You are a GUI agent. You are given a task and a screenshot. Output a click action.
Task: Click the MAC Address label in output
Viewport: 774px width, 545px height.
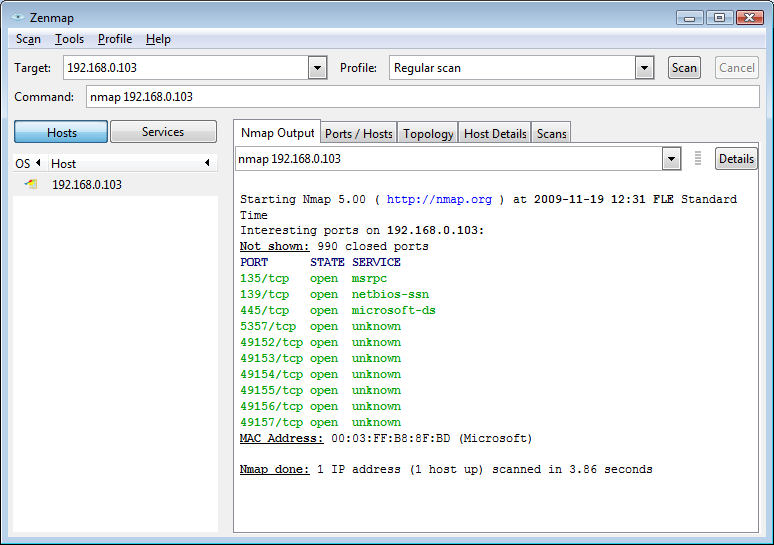pyautogui.click(x=281, y=438)
